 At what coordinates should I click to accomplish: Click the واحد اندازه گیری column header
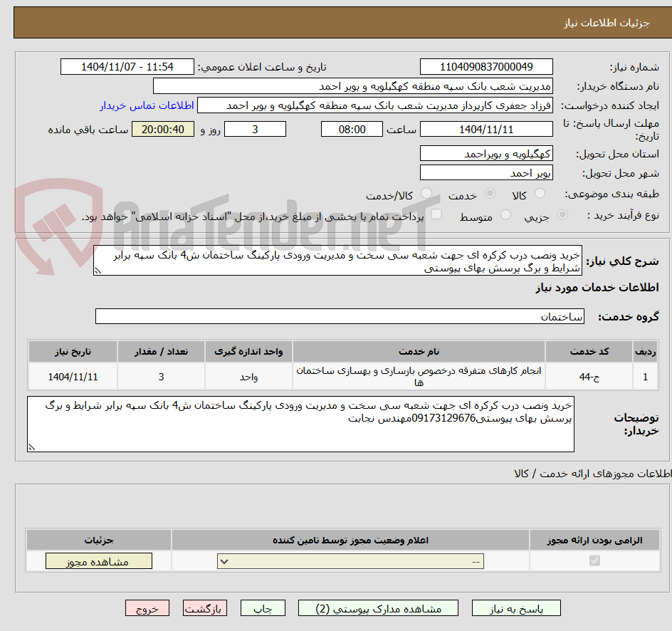click(x=248, y=352)
